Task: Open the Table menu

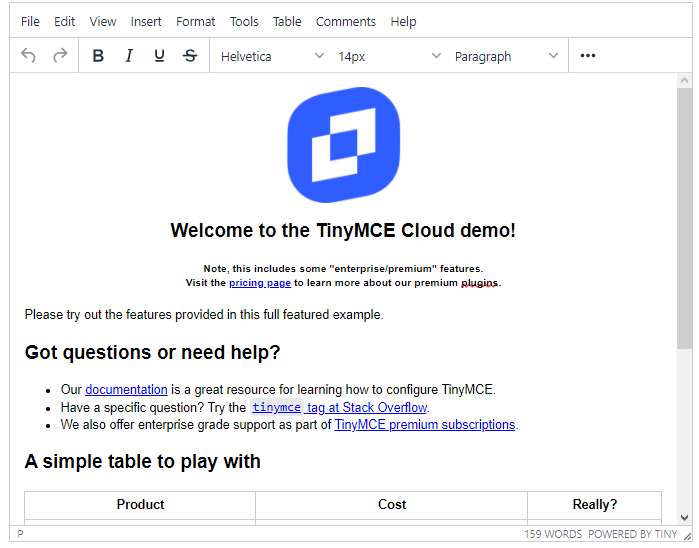Action: pyautogui.click(x=287, y=21)
